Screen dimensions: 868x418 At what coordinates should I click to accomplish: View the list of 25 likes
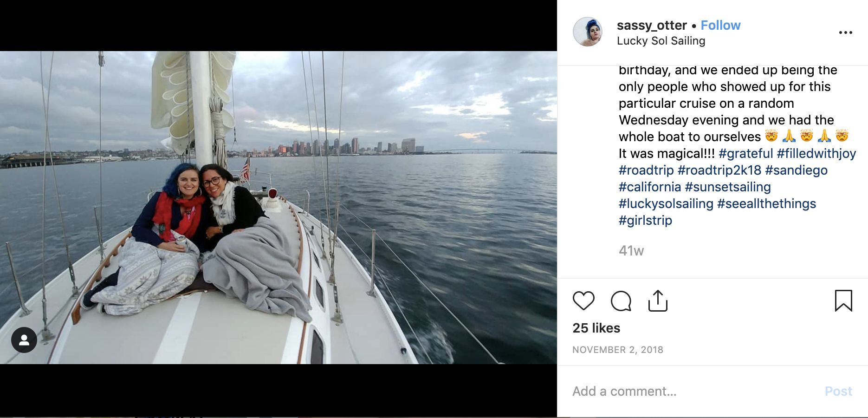pos(596,328)
